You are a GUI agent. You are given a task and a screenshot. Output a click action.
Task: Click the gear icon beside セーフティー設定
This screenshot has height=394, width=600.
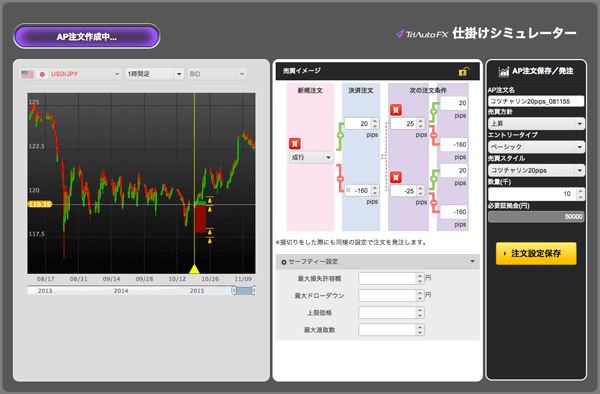coord(284,262)
